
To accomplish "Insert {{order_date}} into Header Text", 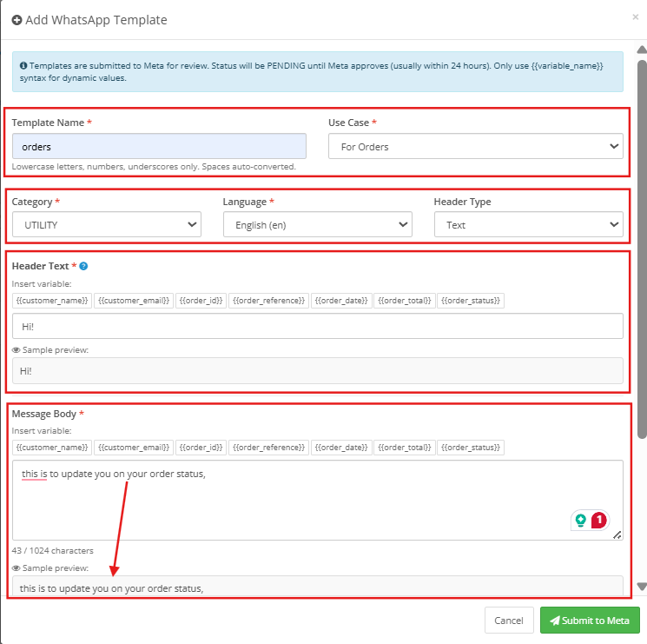I will [x=341, y=301].
